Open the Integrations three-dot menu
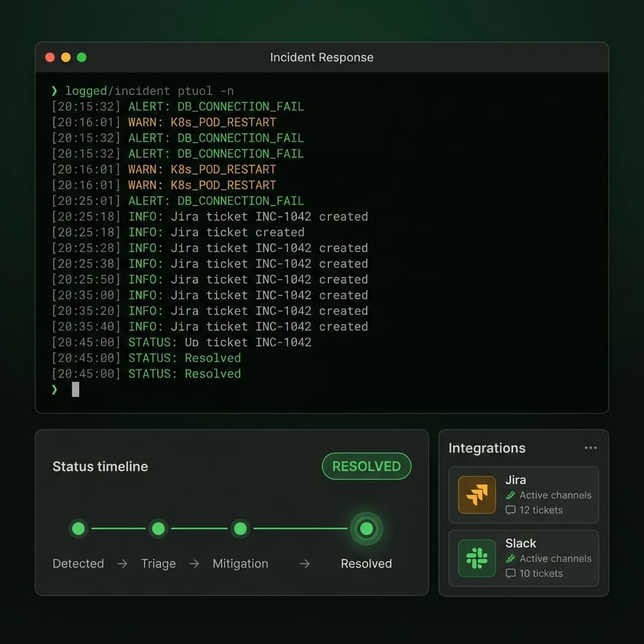This screenshot has height=644, width=644. click(590, 448)
